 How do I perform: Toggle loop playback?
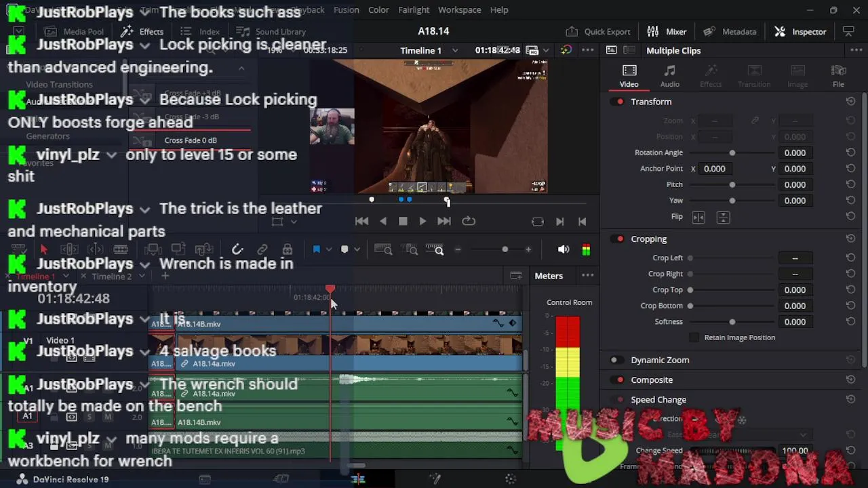469,221
